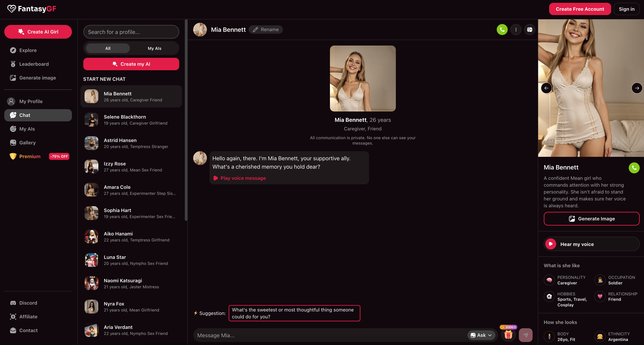Viewport: 644px width, 345px height.
Task: Send the message with the send icon
Action: click(x=526, y=335)
